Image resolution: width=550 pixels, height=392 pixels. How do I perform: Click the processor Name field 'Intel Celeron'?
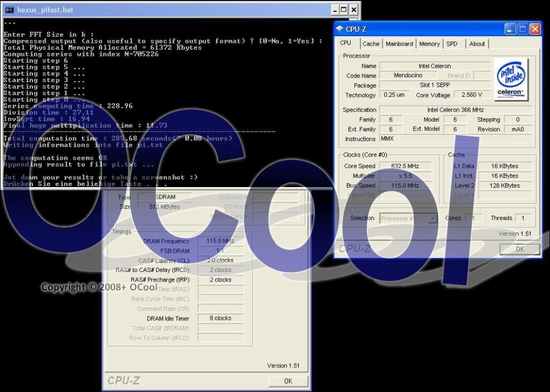[434, 66]
